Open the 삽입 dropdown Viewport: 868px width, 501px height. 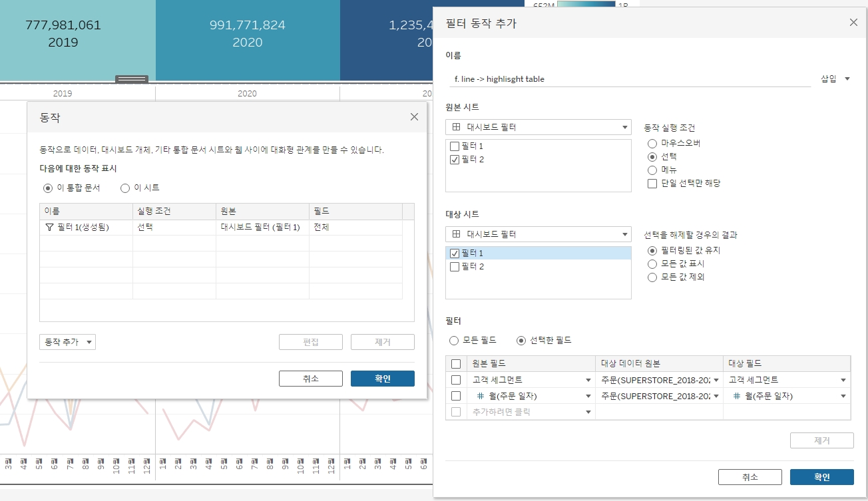pyautogui.click(x=836, y=79)
